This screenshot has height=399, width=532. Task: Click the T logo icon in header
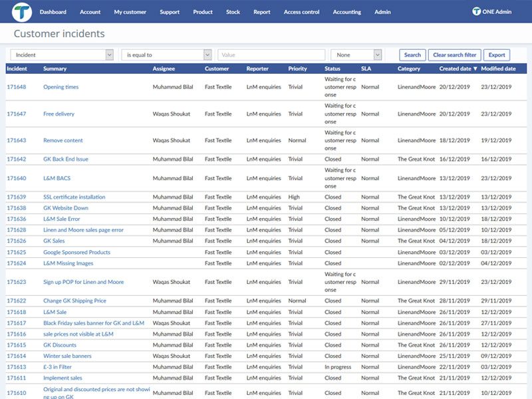tap(22, 12)
